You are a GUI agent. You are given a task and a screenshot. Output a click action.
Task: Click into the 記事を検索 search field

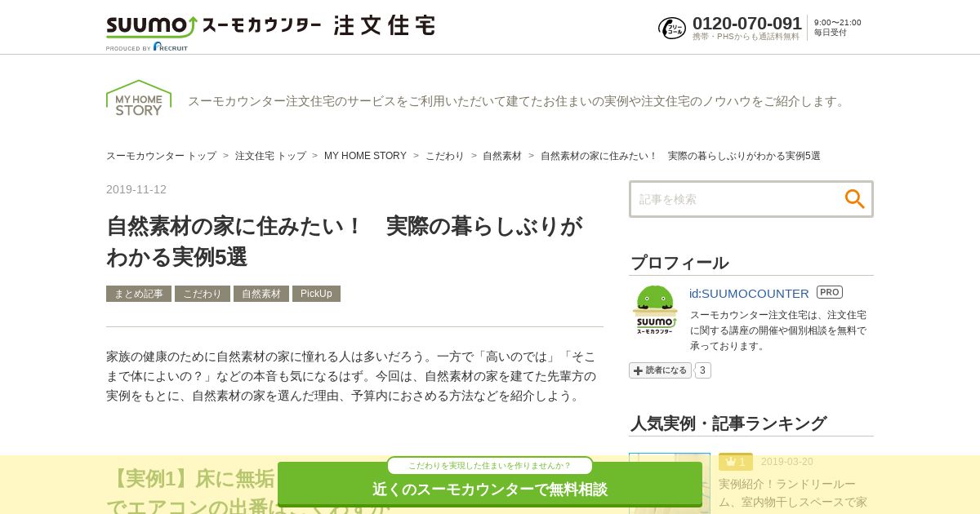pyautogui.click(x=737, y=199)
